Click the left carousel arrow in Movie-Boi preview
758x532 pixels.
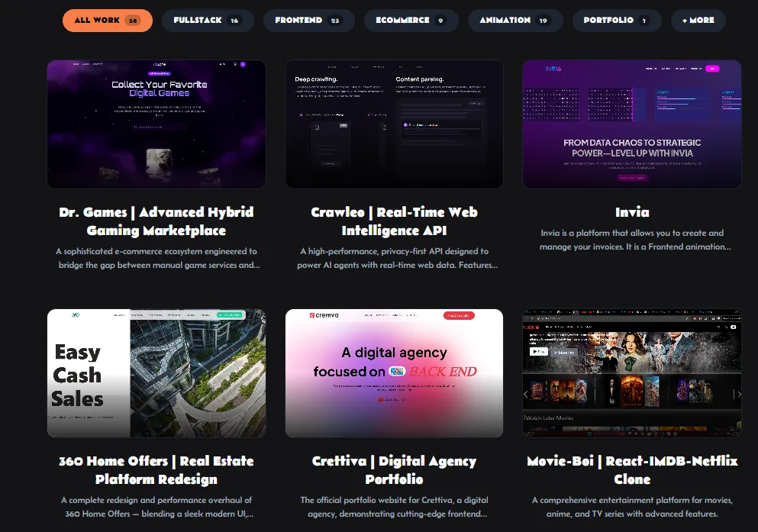tap(526, 394)
